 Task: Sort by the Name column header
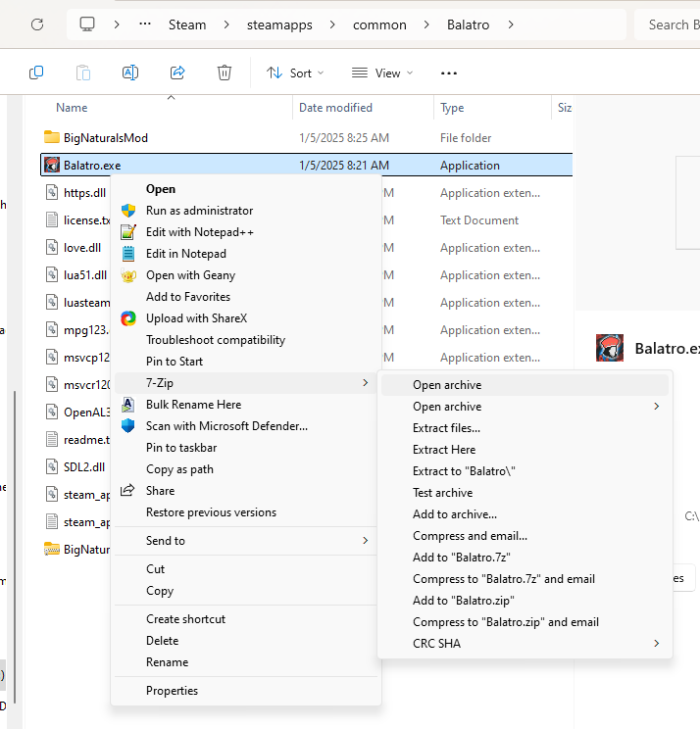[72, 108]
